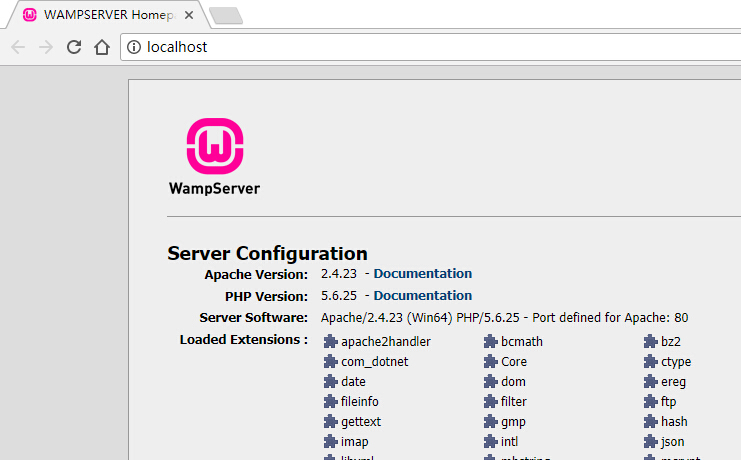Viewport: 741px width, 460px height.
Task: Click the Core extension name
Action: [514, 362]
